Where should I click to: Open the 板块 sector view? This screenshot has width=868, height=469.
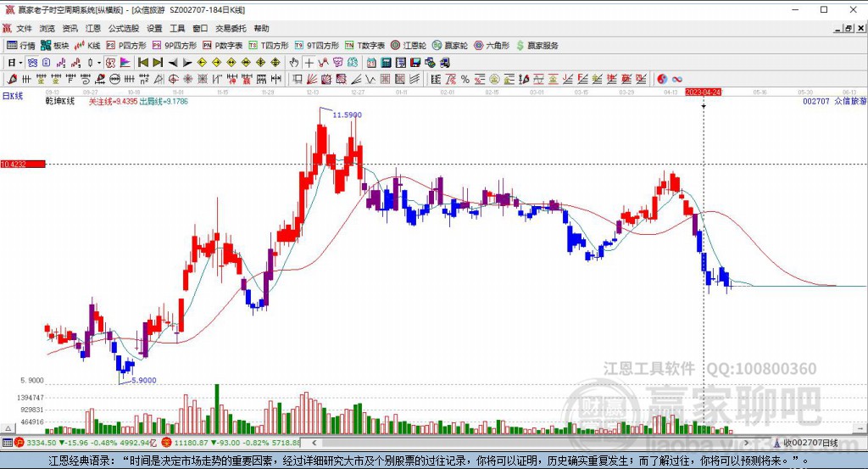tap(55, 46)
